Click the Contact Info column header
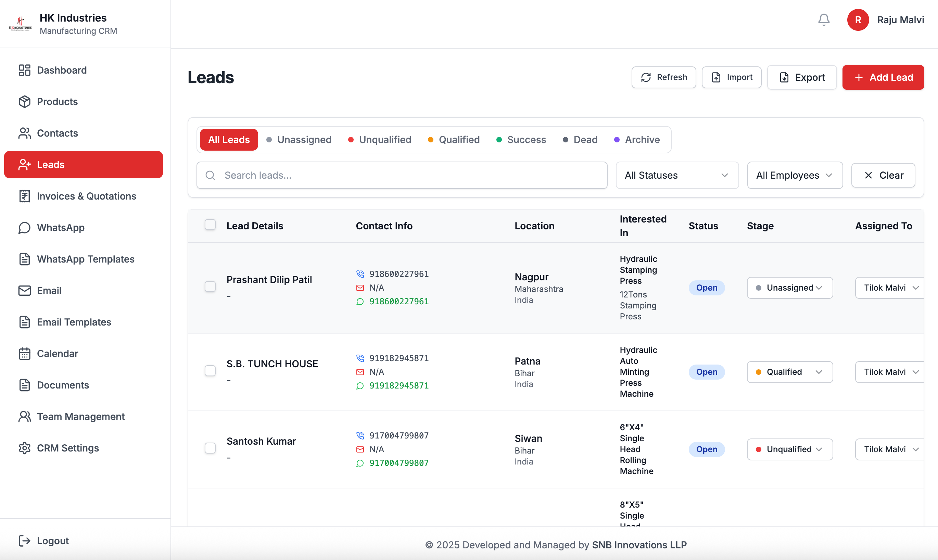The image size is (938, 560). point(384,226)
